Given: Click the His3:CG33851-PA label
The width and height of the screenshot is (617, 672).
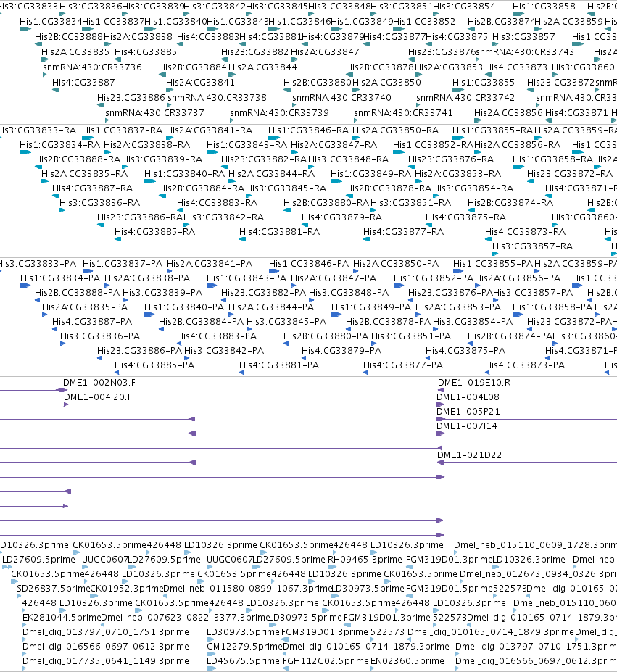Looking at the screenshot, I should coord(411,336).
